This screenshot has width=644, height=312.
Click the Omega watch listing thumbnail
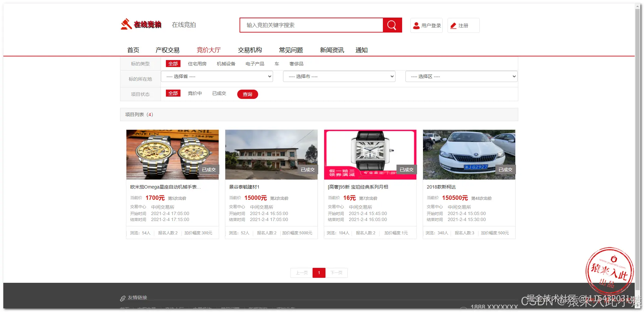pyautogui.click(x=172, y=154)
